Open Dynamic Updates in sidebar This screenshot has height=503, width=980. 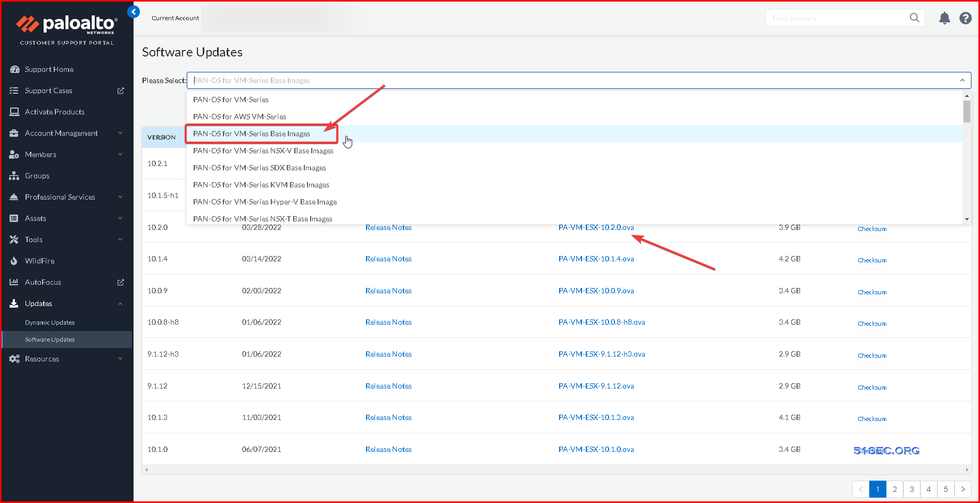[x=49, y=323]
